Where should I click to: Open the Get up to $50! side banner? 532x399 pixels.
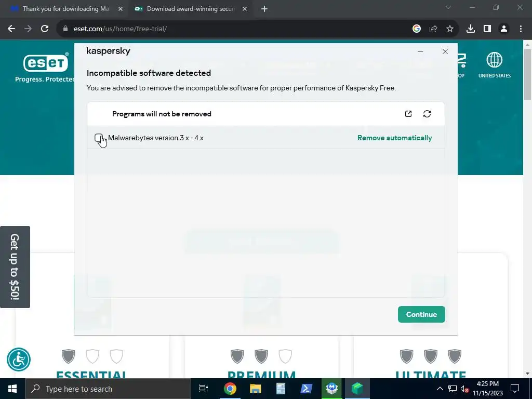point(15,267)
